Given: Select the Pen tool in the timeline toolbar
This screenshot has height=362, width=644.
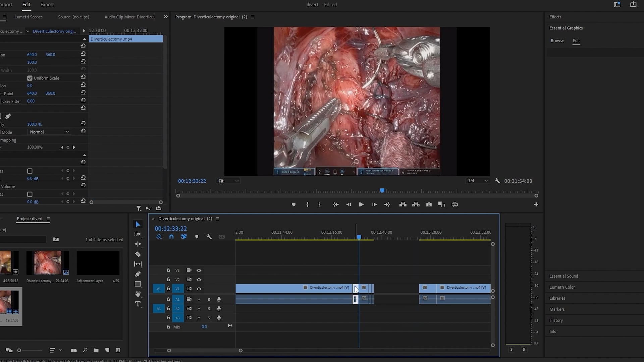Looking at the screenshot, I should 138,274.
